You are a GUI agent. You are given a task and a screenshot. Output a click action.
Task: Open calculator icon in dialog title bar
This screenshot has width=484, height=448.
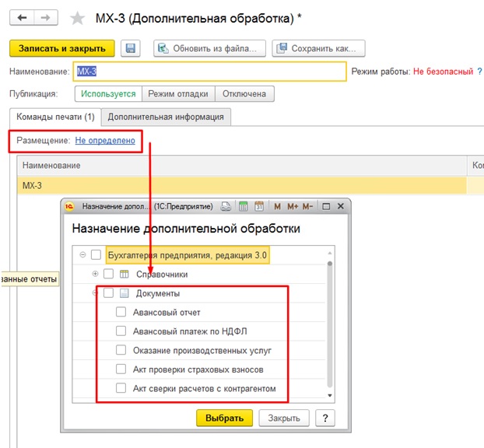243,207
